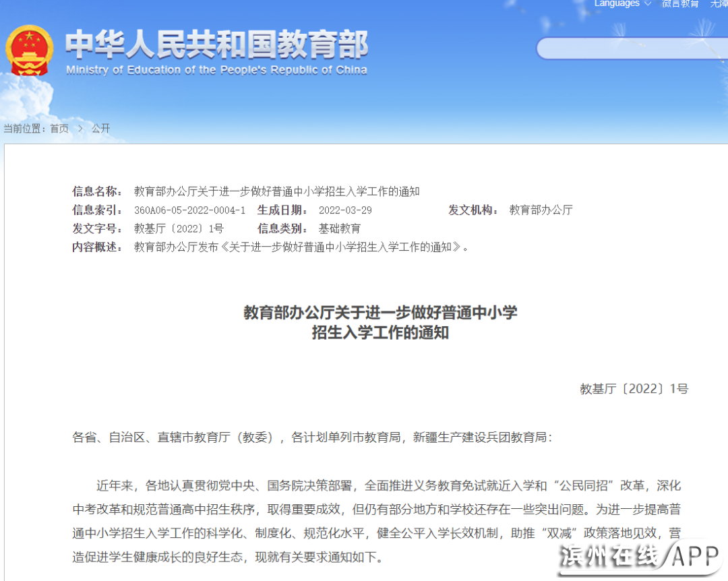Focus the search input field in the header
The image size is (728, 581).
point(630,49)
